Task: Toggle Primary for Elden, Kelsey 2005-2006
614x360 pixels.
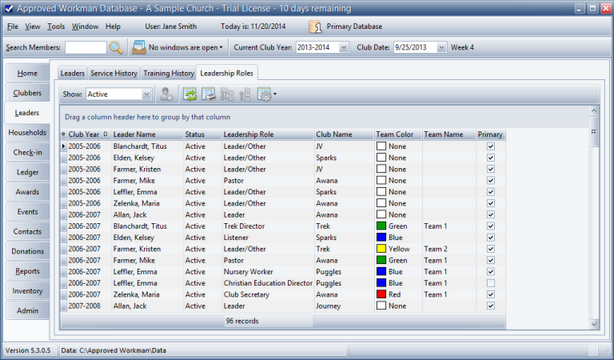Action: 491,157
